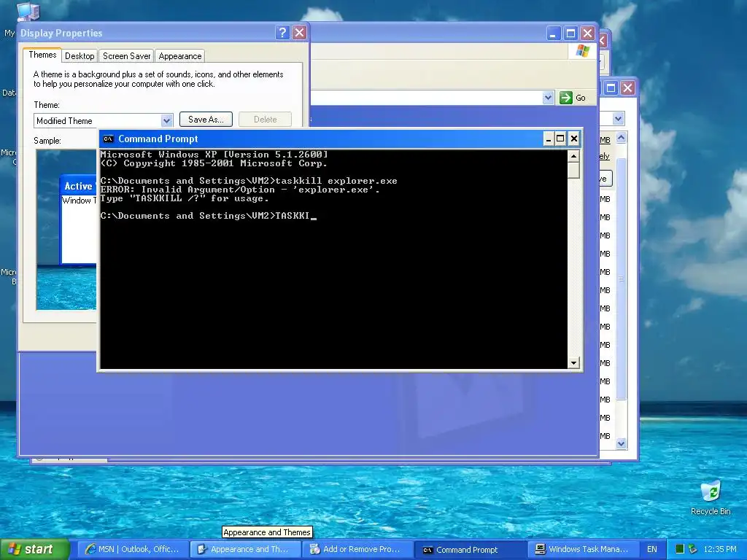The image size is (747, 560).
Task: Switch to the Themes tab
Action: pos(42,55)
